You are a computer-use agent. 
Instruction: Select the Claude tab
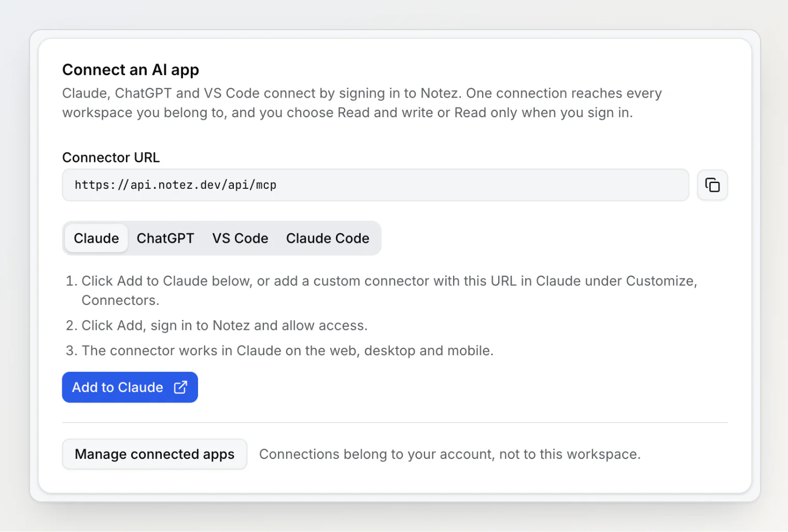[96, 239]
